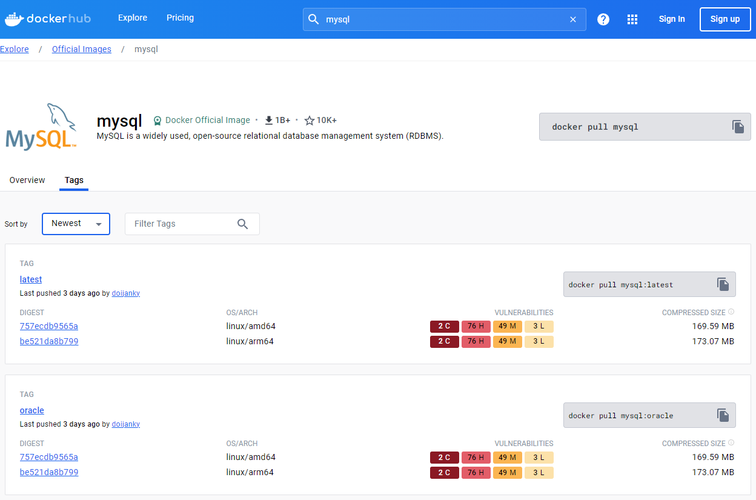Go to Explore breadcrumb link
756x500 pixels.
coord(14,49)
